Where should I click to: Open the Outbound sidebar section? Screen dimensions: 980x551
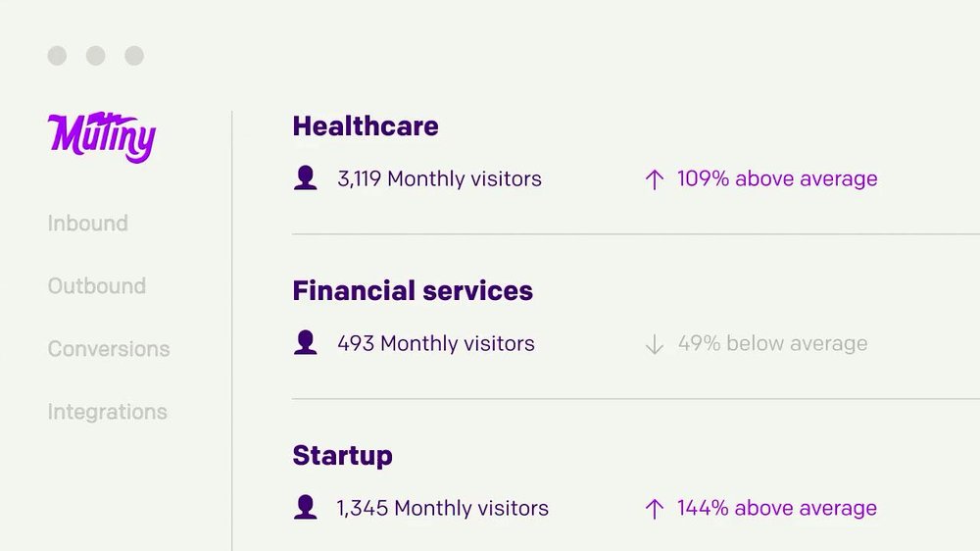(x=97, y=286)
